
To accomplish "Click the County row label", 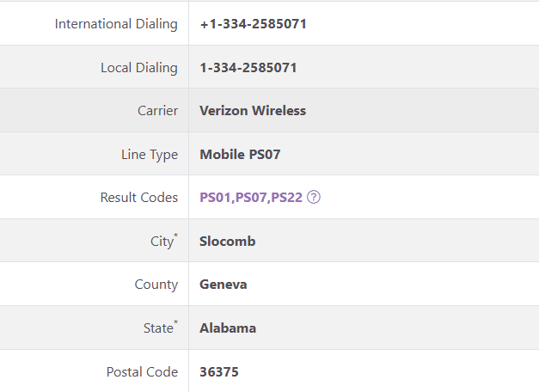I will point(156,284).
